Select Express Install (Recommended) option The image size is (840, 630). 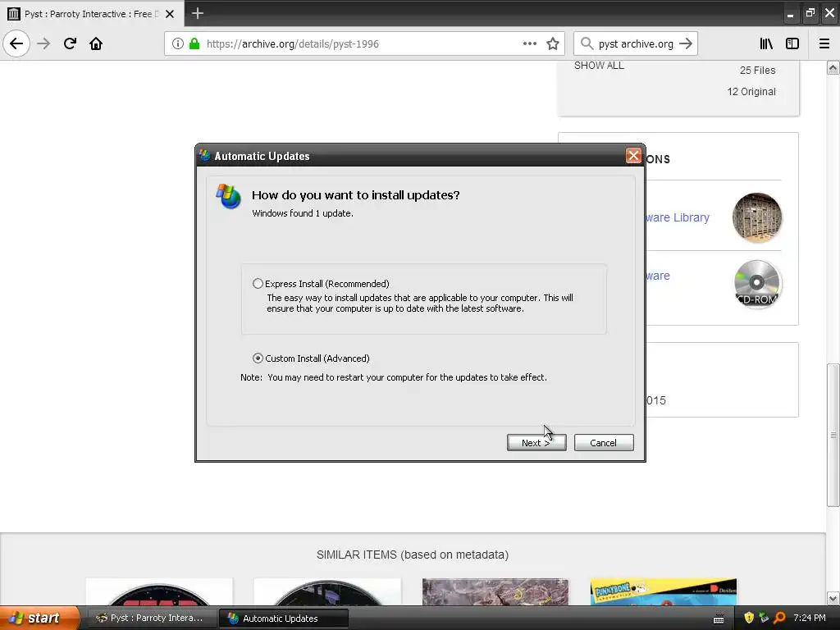[x=258, y=283]
